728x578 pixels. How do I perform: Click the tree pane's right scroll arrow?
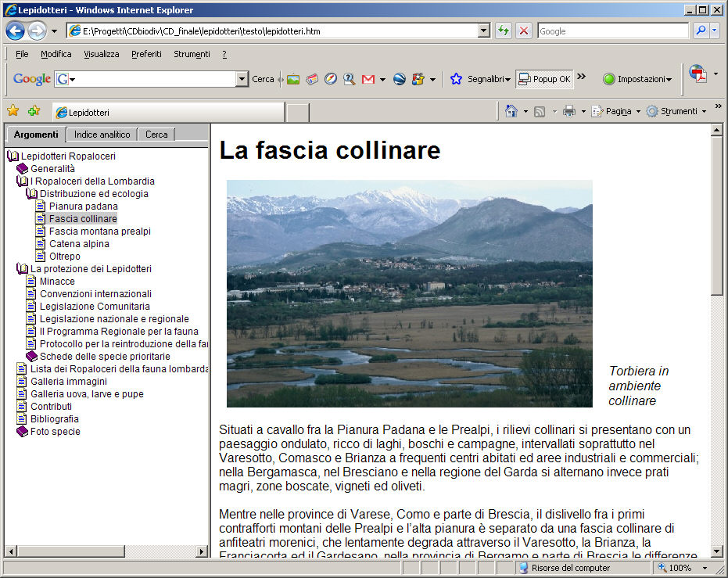tap(201, 551)
